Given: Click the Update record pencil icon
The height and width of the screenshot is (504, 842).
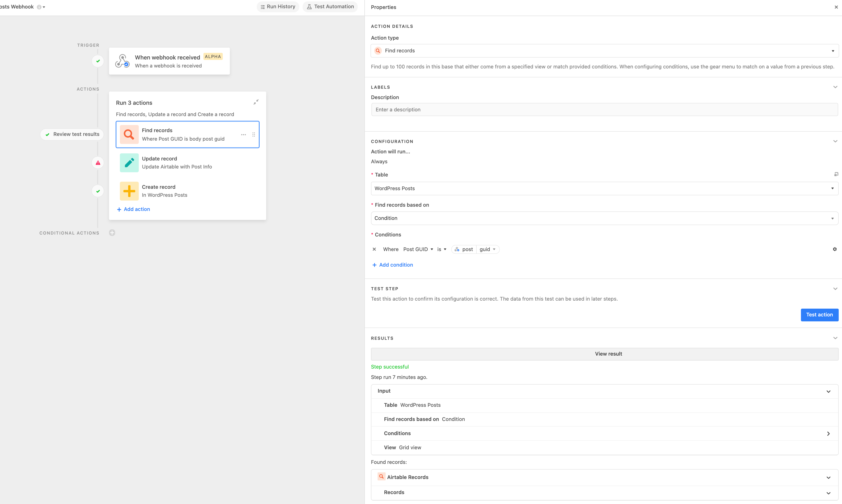Looking at the screenshot, I should point(129,163).
